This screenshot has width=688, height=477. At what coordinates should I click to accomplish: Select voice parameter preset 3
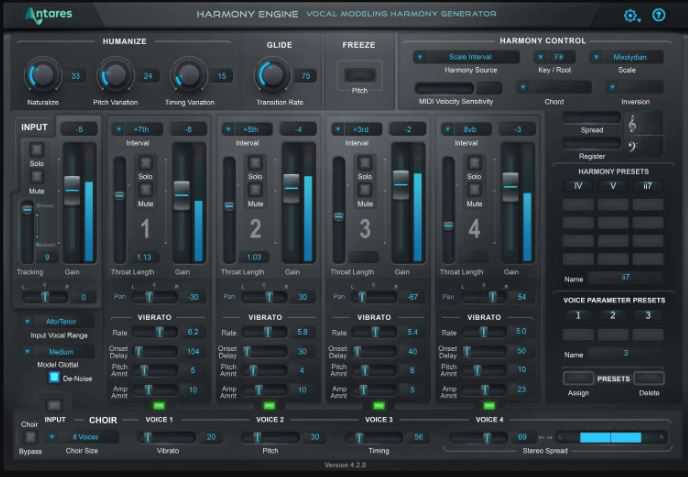(x=648, y=316)
